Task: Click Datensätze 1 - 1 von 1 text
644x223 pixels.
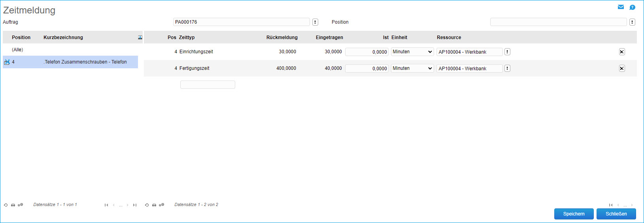Action: pos(55,205)
